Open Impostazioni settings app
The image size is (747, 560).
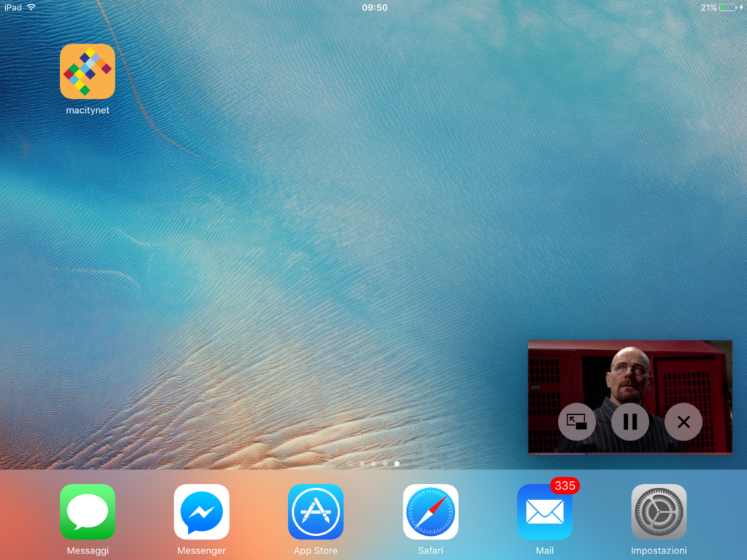pos(659,512)
